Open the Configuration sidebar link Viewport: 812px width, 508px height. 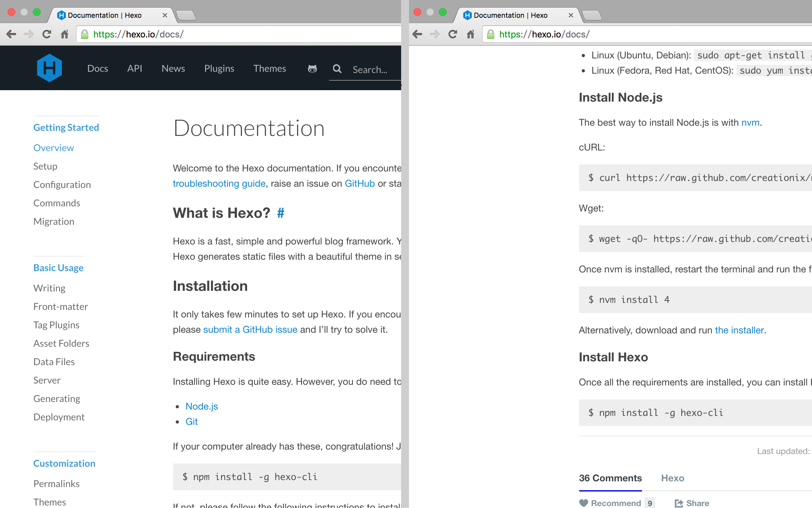[62, 185]
